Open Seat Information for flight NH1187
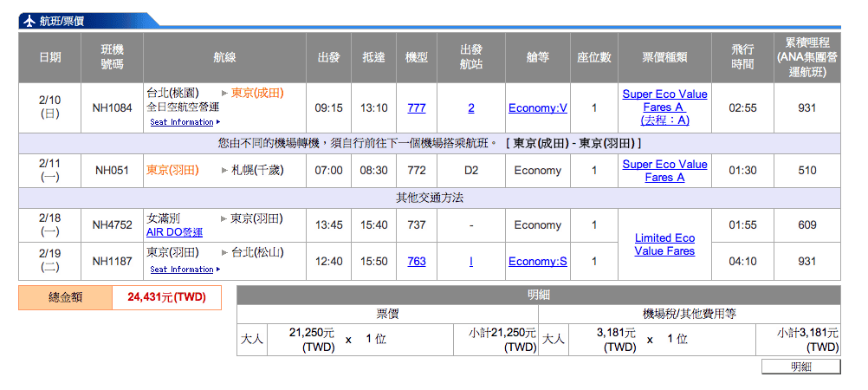The width and height of the screenshot is (868, 390). (182, 270)
